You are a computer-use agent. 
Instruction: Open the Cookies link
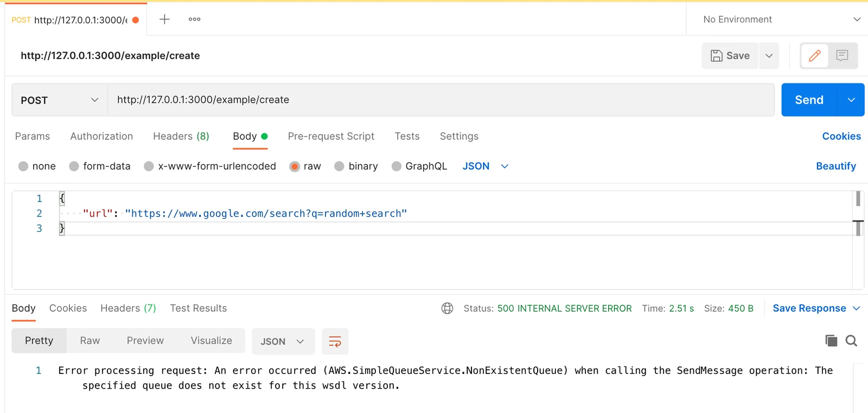(841, 137)
